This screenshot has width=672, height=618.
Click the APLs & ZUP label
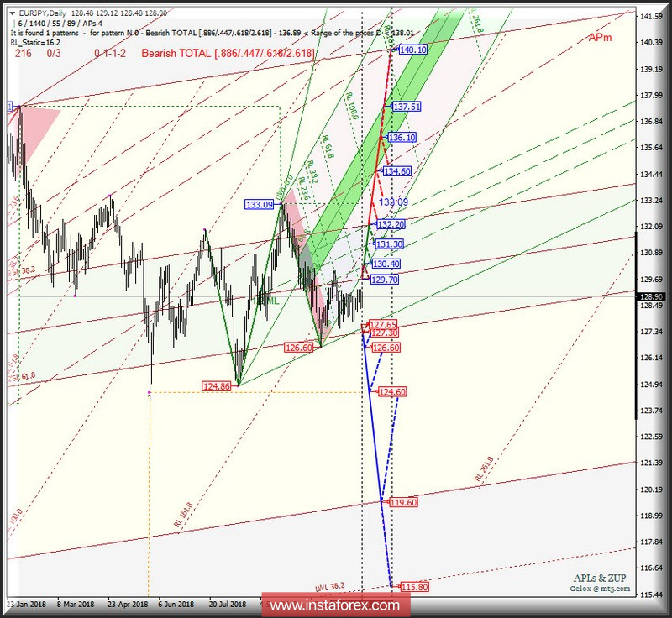point(600,578)
